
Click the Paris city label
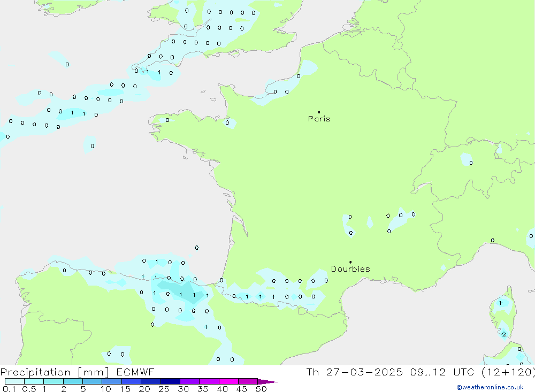(x=319, y=119)
